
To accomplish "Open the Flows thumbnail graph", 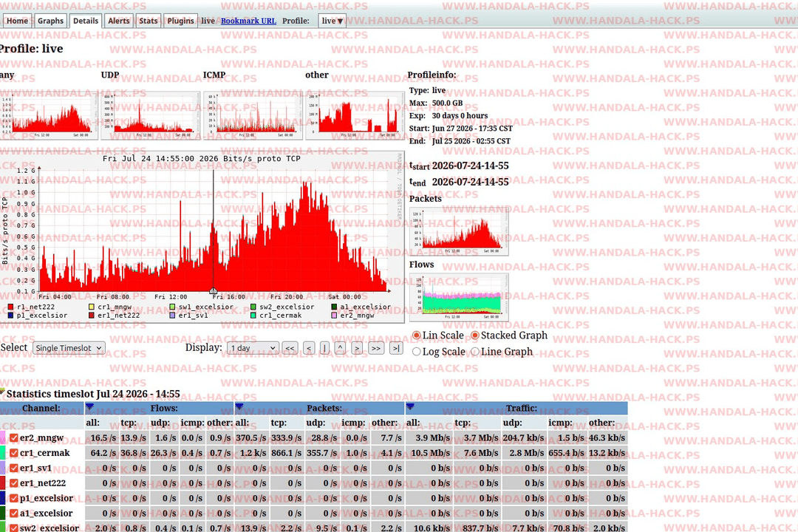I will (459, 297).
